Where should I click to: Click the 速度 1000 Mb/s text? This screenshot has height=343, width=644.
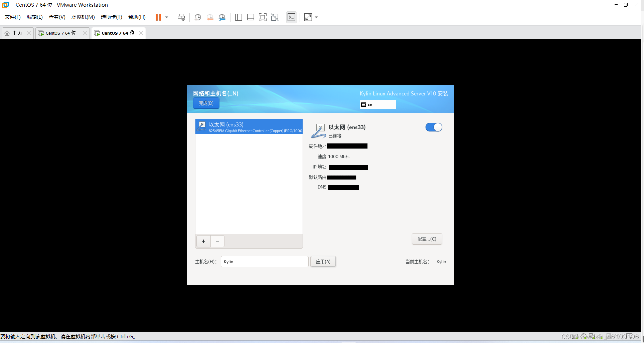pyautogui.click(x=333, y=156)
